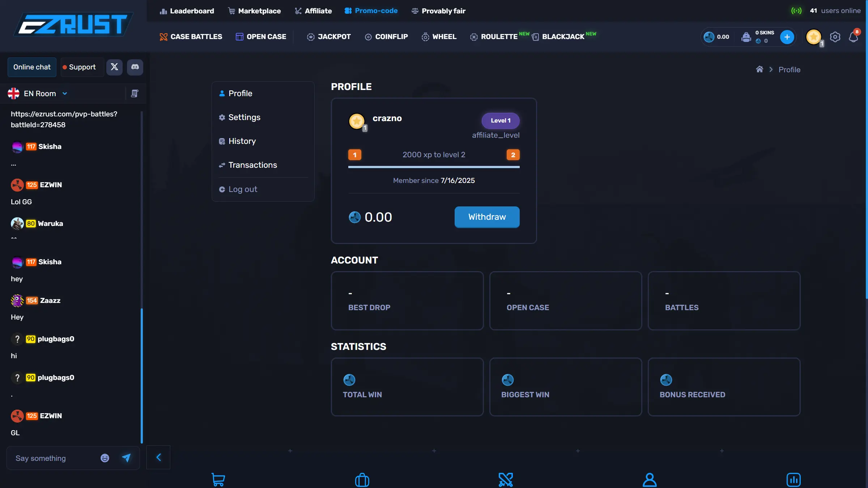
Task: Click the coin balance 0.00 in header
Action: pos(717,37)
